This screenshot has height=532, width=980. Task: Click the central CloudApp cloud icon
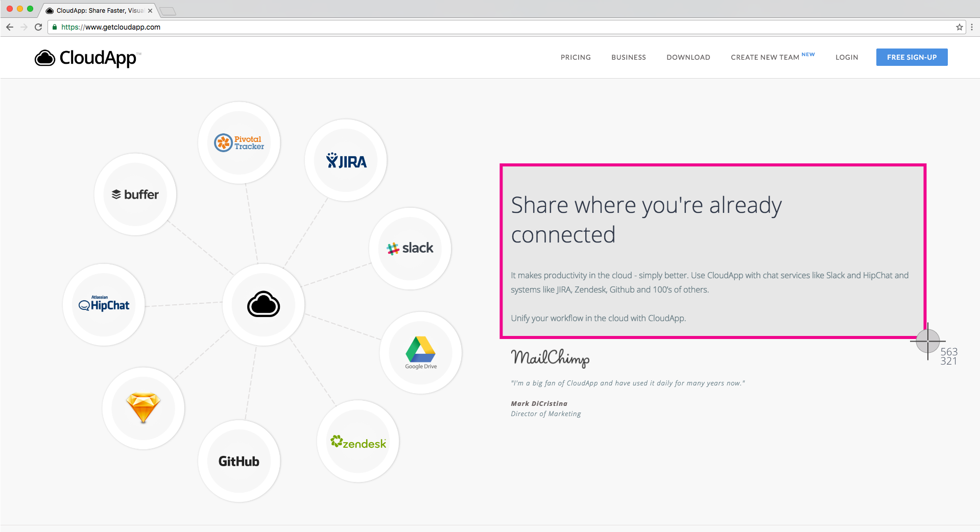[264, 305]
